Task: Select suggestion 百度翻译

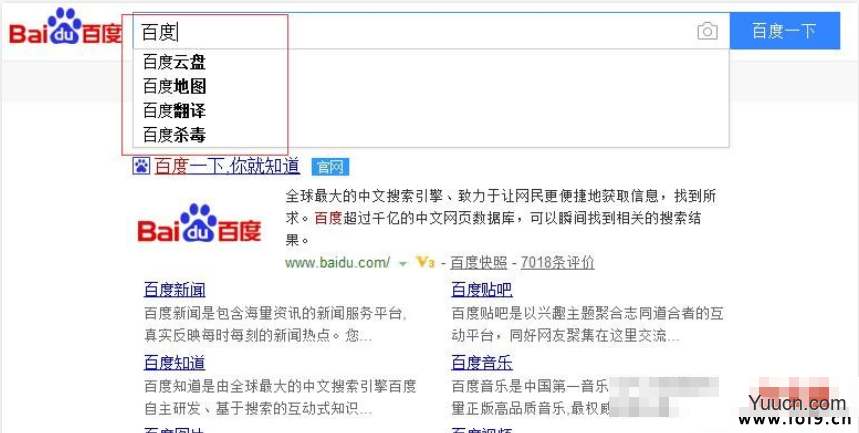Action: tap(174, 110)
